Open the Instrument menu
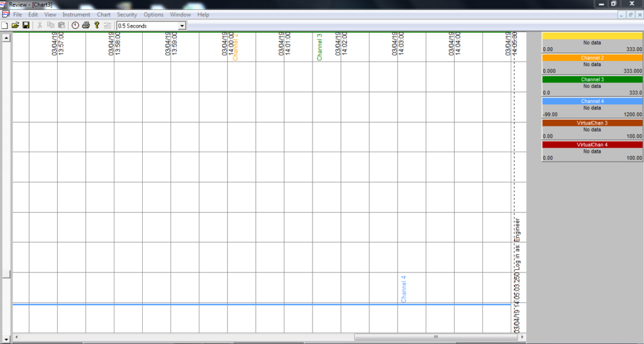The image size is (644, 344). point(76,14)
